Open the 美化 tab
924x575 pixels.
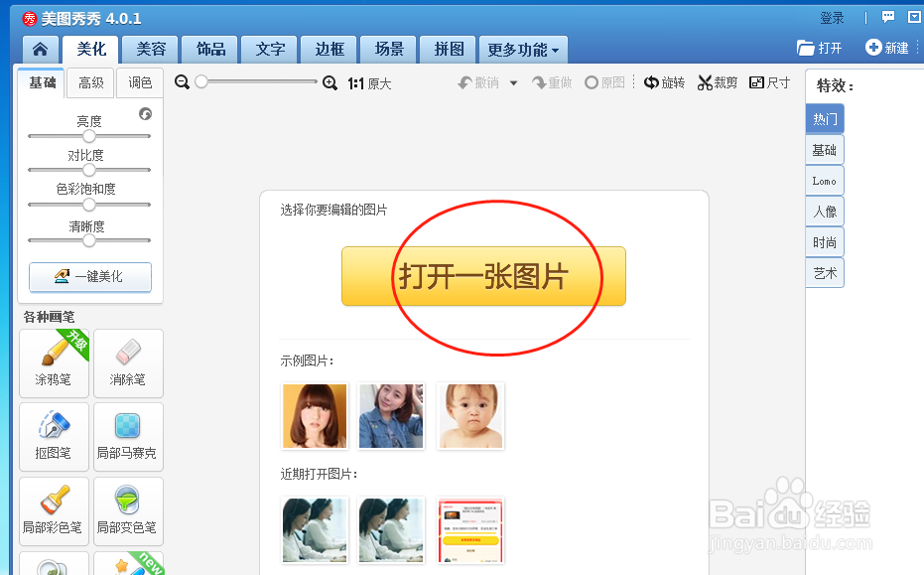click(91, 50)
